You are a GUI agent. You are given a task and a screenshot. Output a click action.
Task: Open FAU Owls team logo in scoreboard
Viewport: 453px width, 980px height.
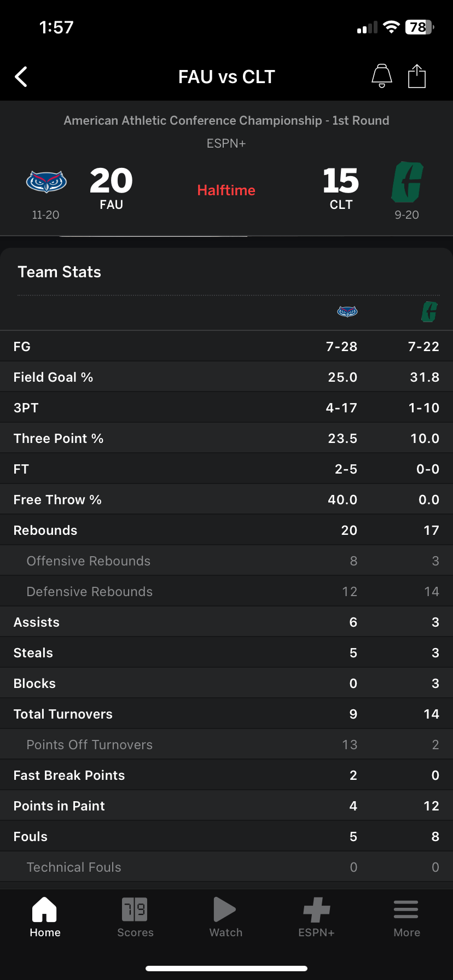[x=47, y=182]
